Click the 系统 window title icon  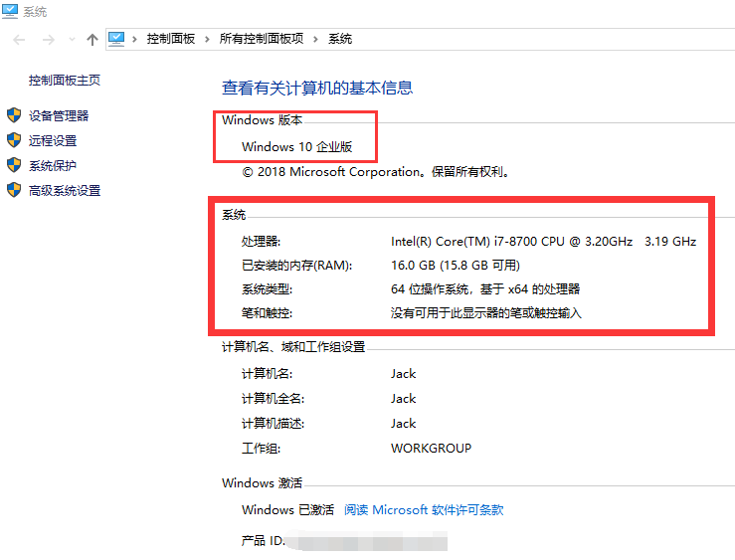[x=10, y=11]
